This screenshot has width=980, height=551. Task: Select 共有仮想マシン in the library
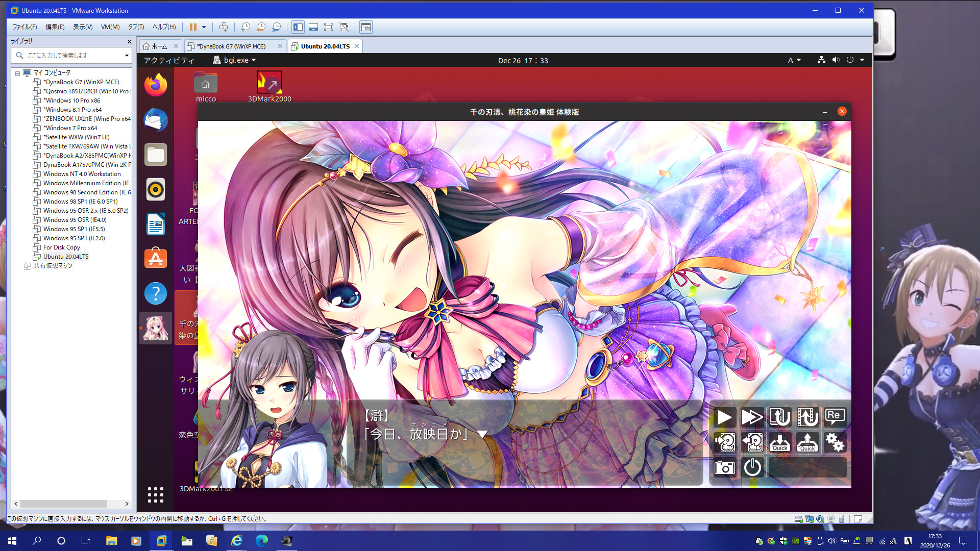pyautogui.click(x=53, y=266)
